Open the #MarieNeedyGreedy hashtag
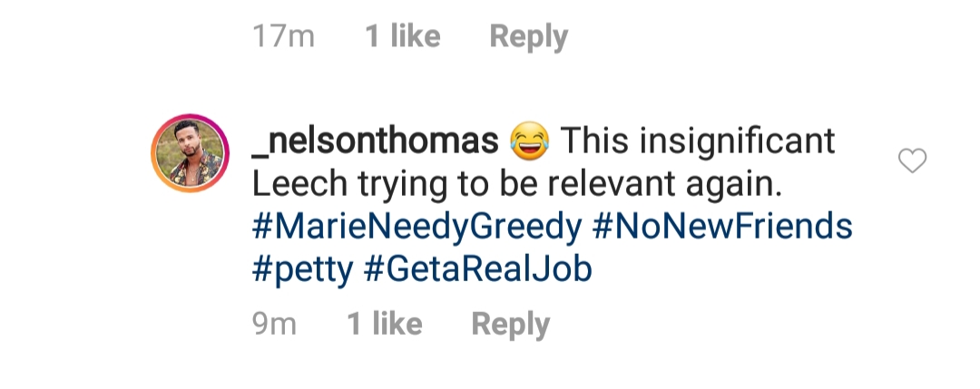 tap(416, 227)
